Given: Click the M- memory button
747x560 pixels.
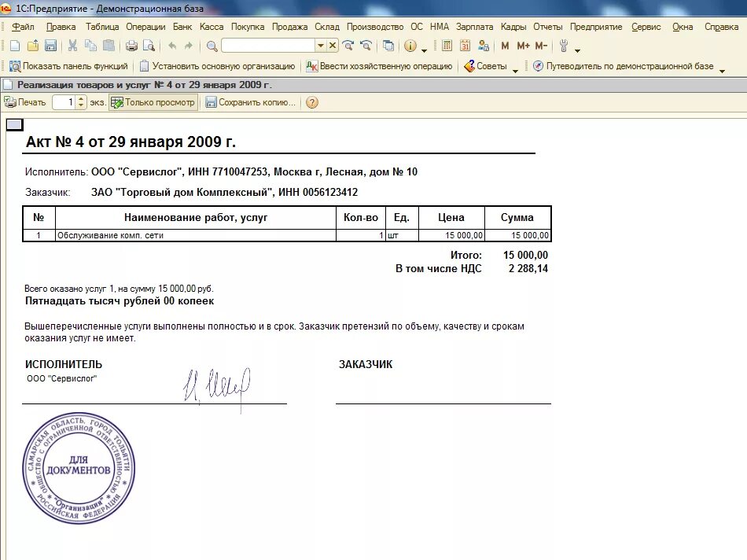Looking at the screenshot, I should (541, 46).
